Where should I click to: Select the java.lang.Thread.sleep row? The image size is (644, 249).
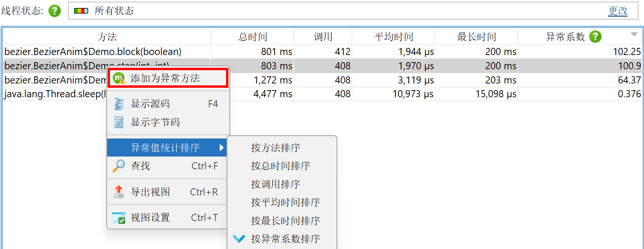(323, 94)
